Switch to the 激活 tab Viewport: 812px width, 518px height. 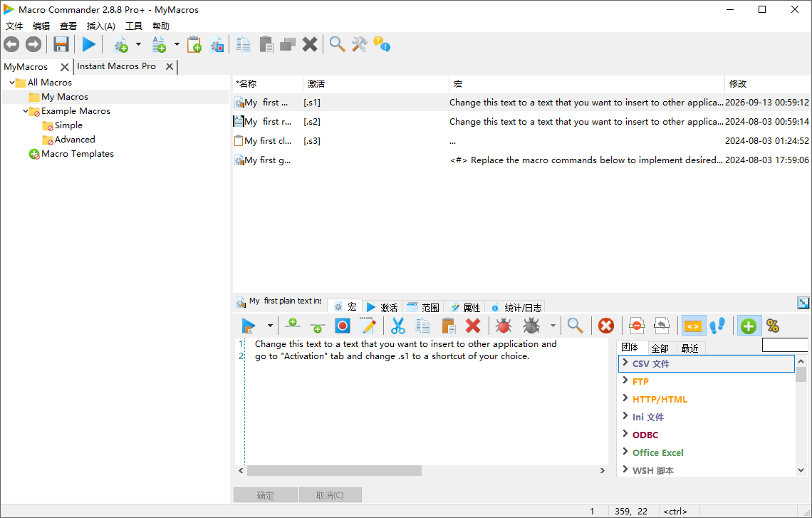click(382, 307)
